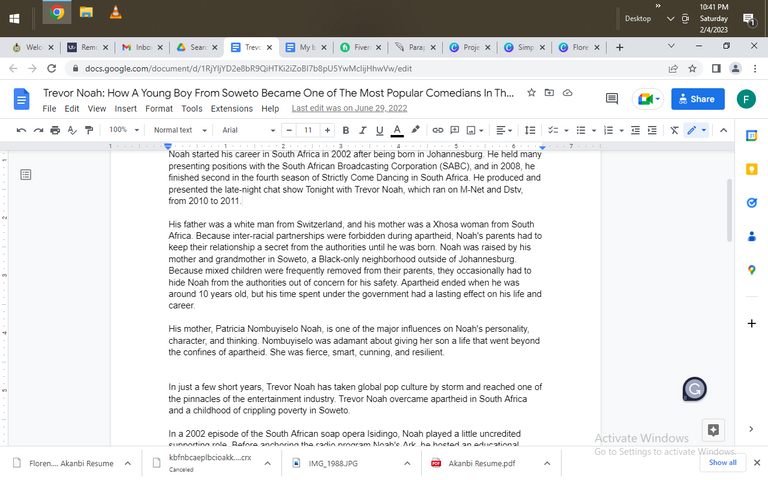Open the Help menu
768x480 pixels.
(x=270, y=109)
